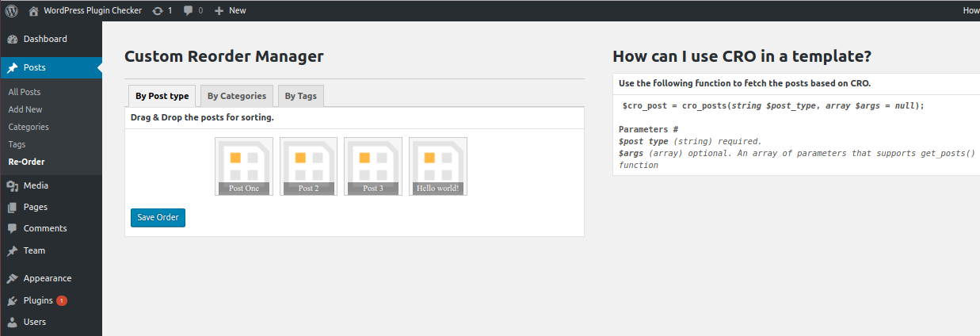Click Add New under Posts
980x336 pixels.
[25, 109]
